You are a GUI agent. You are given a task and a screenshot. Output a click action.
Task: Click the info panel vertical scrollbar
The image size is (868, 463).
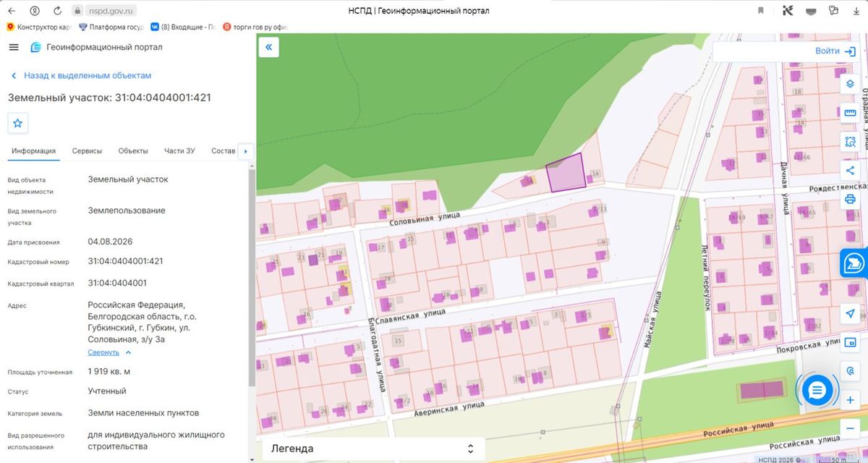(251, 277)
